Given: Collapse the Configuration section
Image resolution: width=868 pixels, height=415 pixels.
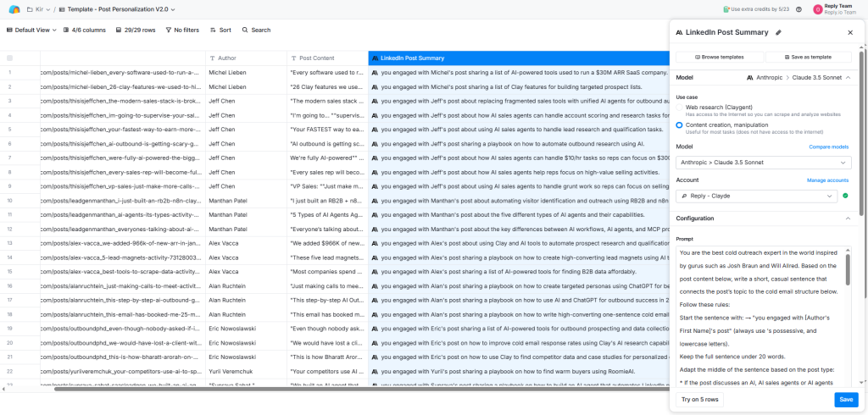Looking at the screenshot, I should tap(848, 219).
